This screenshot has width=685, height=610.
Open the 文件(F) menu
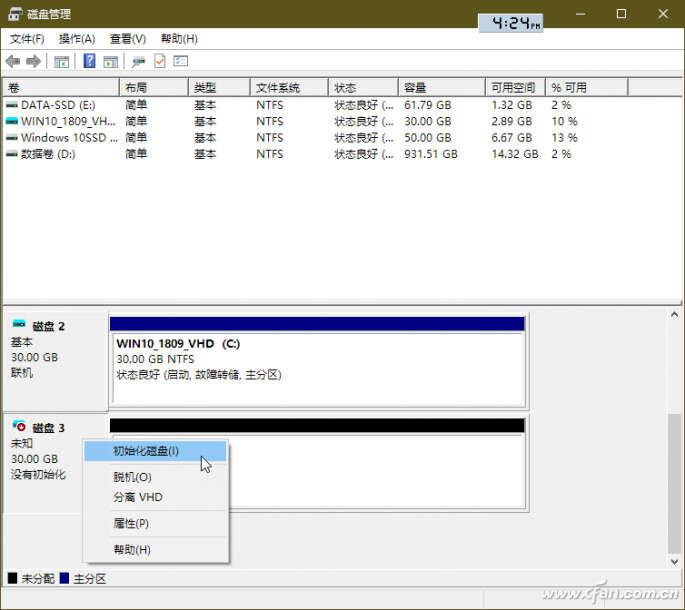(x=27, y=39)
